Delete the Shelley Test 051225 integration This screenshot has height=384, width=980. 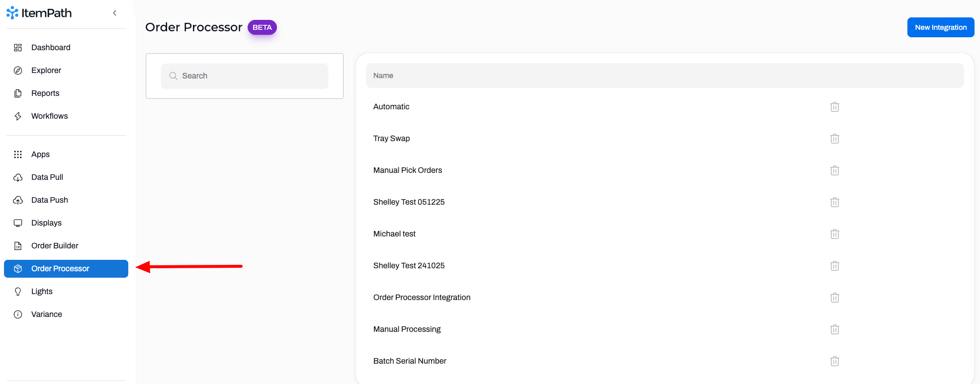(835, 202)
